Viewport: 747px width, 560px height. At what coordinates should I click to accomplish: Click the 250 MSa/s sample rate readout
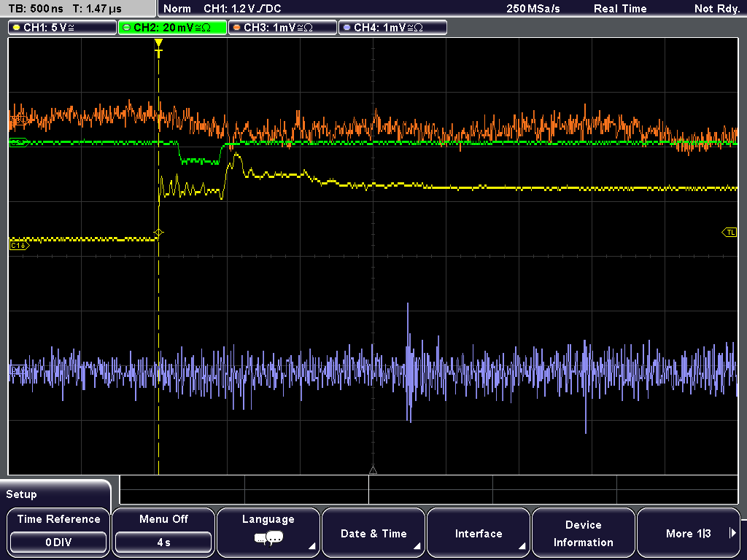click(x=533, y=9)
